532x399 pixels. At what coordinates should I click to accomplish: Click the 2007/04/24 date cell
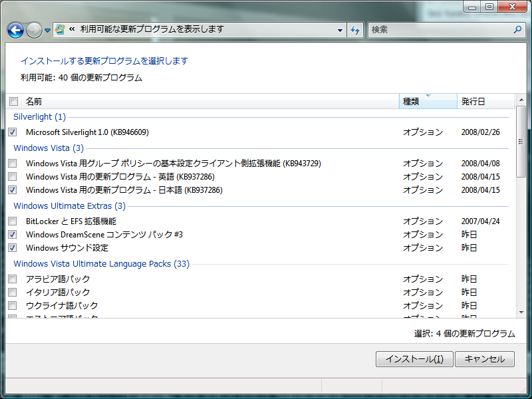(x=480, y=221)
